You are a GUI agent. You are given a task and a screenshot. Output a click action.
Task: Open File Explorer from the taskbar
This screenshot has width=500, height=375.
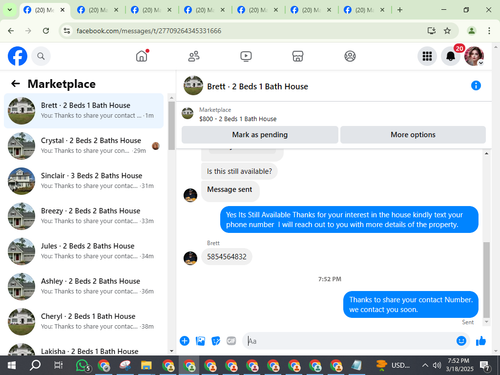coord(146,366)
